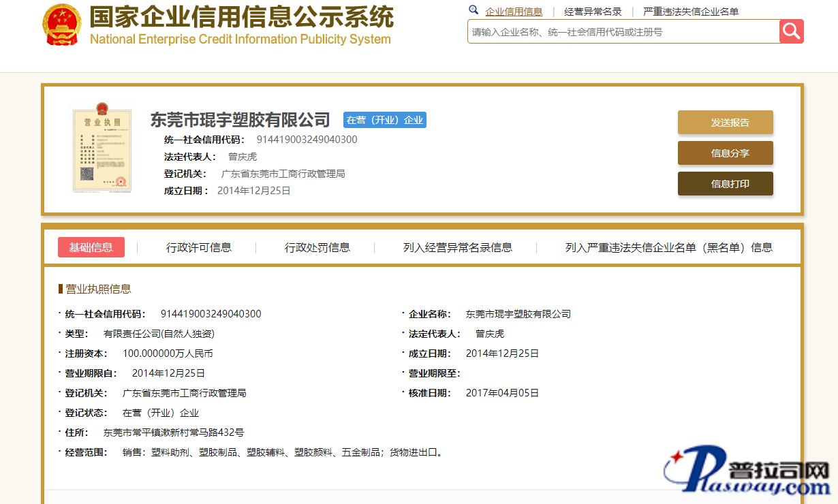Click the red search magnifier button
The height and width of the screenshot is (504, 838).
point(791,31)
